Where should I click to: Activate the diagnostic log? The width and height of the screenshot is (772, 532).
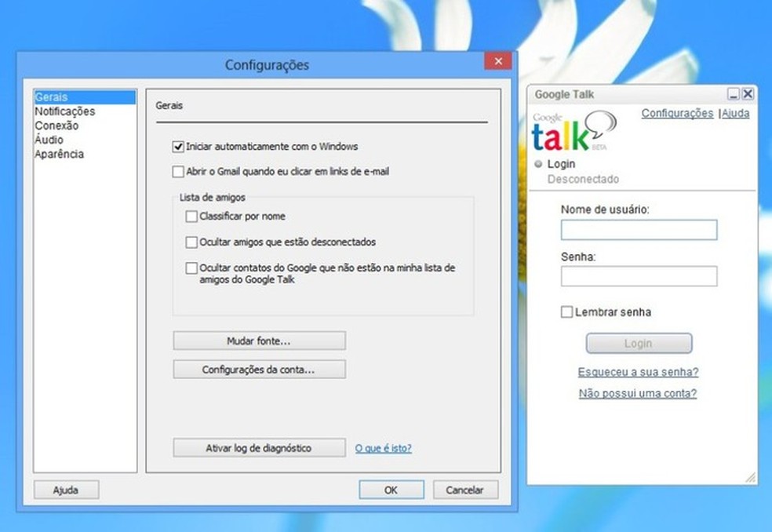[x=259, y=448]
